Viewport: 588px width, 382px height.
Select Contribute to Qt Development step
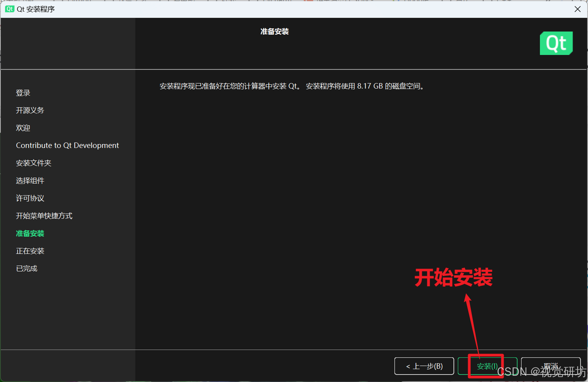tap(67, 145)
